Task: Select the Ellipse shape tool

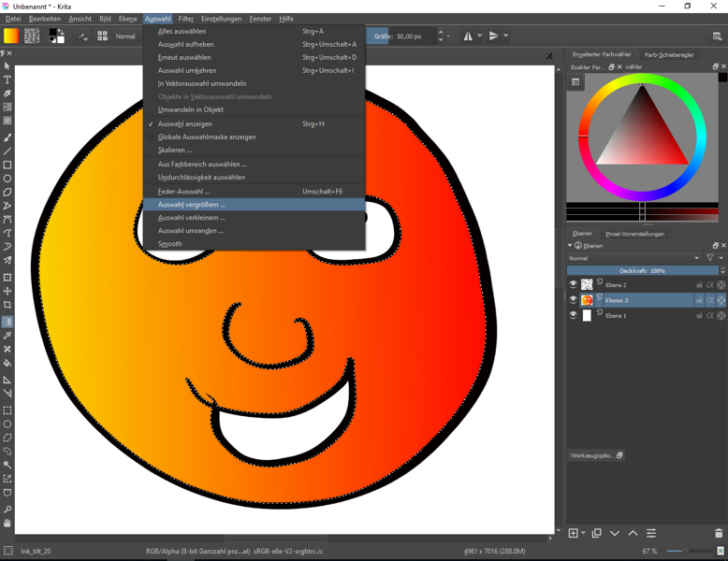Action: click(7, 179)
